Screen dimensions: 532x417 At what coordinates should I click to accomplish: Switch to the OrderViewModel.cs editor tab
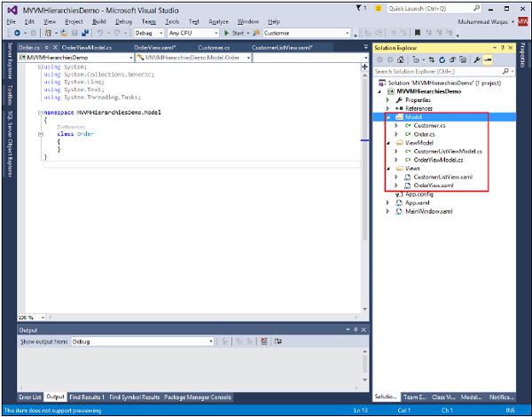87,48
